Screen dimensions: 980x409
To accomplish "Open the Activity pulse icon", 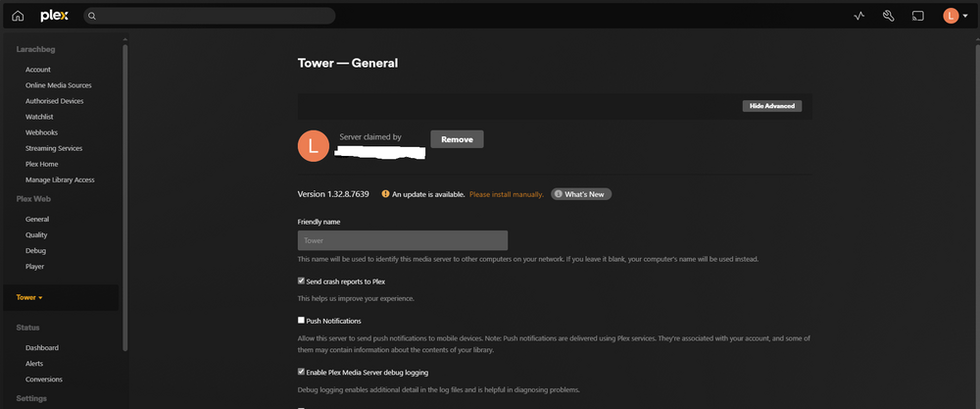I will pyautogui.click(x=859, y=17).
